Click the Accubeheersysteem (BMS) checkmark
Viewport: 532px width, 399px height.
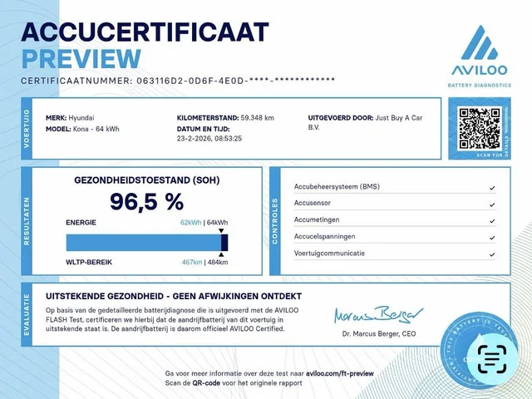[x=493, y=188]
